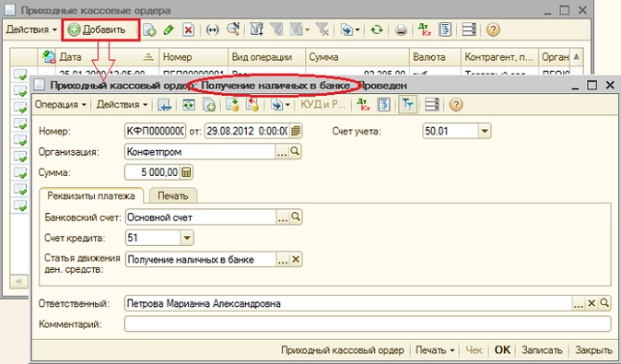Click the red X delete-mark icon
Image resolution: width=621 pixels, height=364 pixels.
click(189, 29)
